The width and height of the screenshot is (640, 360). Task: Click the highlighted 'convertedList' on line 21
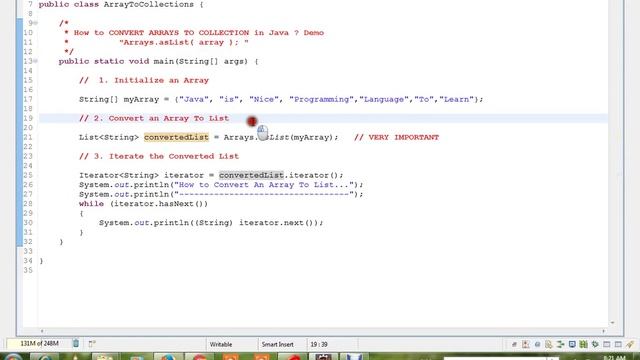[x=176, y=137]
